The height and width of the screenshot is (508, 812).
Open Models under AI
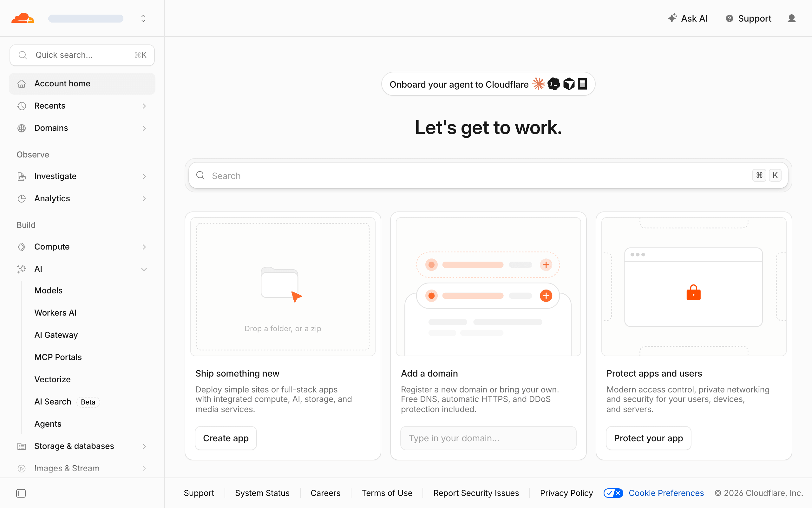coord(48,291)
